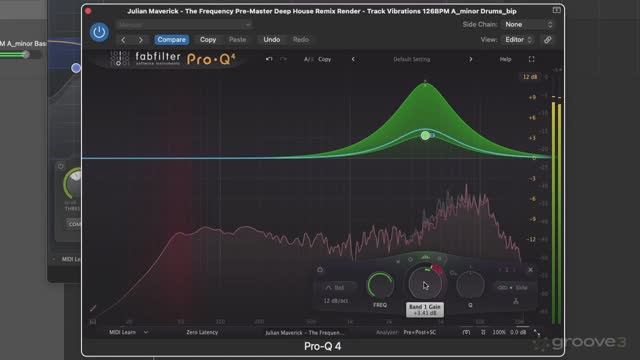Click the green knob in background compressor window
Viewport: 640px width, 360px height.
pyautogui.click(x=73, y=184)
